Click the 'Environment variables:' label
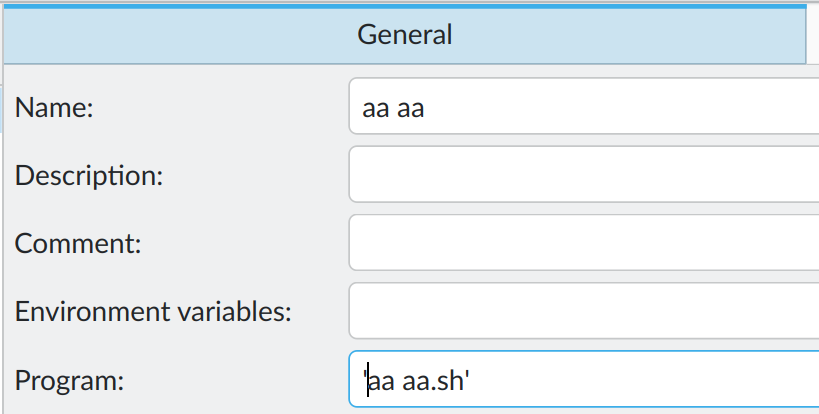 [153, 312]
